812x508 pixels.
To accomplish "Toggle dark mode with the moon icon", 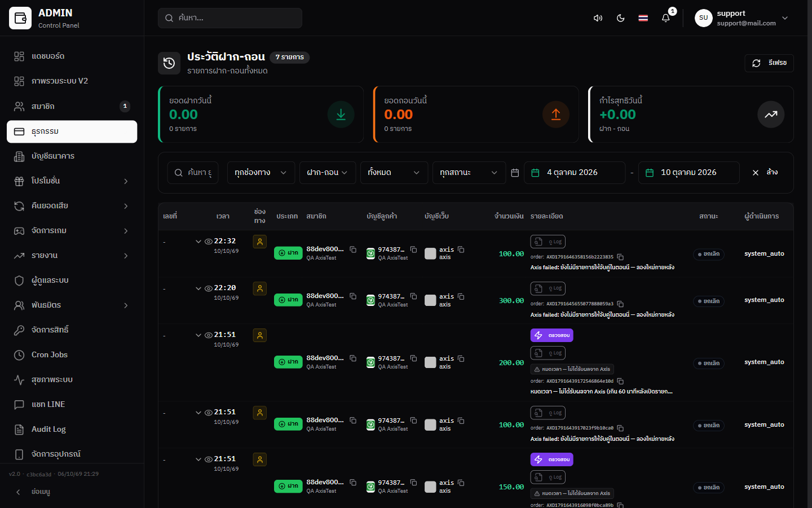I will [621, 18].
